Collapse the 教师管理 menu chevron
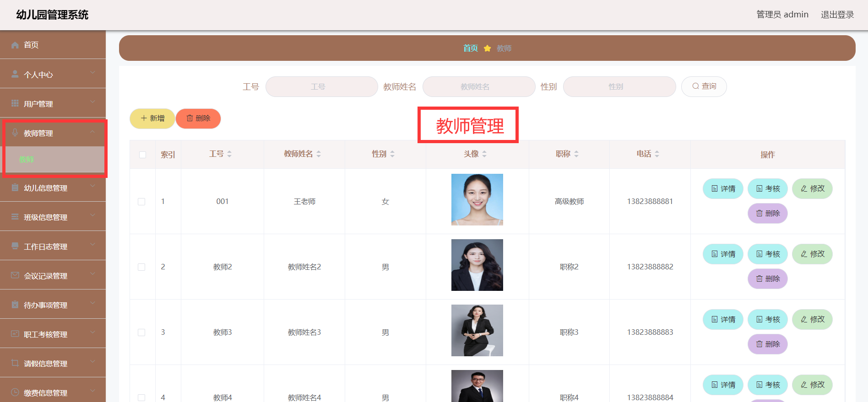868x402 pixels. 93,131
